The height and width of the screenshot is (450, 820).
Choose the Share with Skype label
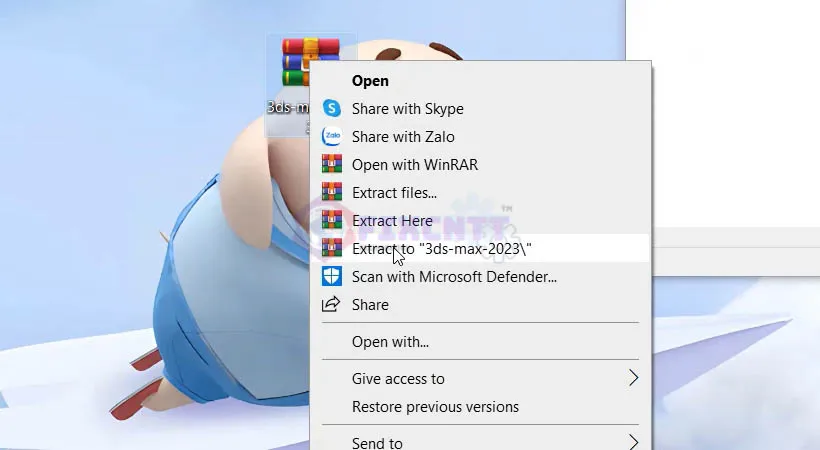(407, 109)
